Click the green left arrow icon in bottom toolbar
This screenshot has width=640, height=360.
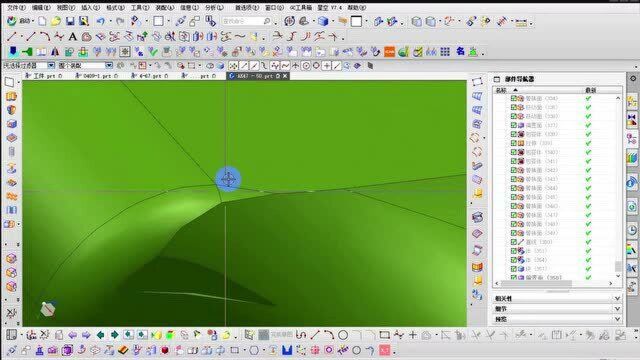pyautogui.click(x=100, y=335)
